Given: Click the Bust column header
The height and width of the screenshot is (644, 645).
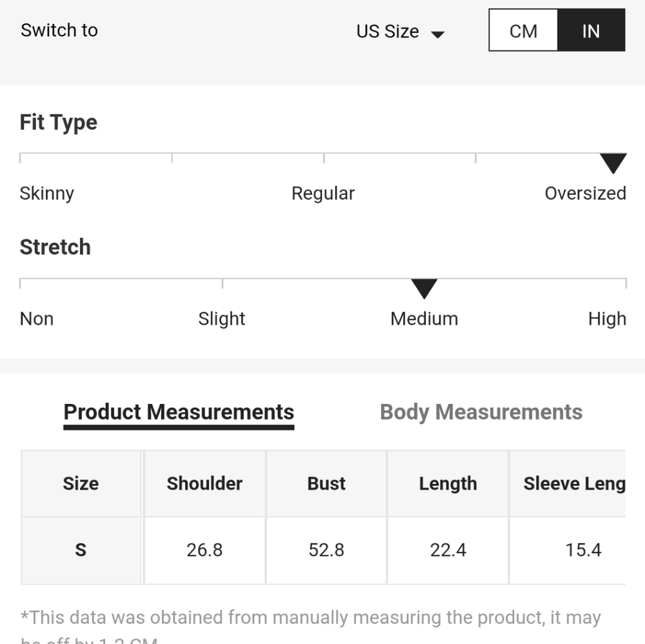Looking at the screenshot, I should [326, 484].
